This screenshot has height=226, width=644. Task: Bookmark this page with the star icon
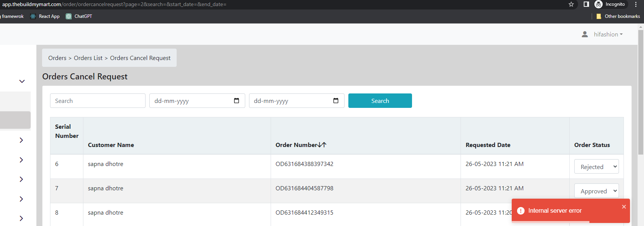tap(571, 4)
